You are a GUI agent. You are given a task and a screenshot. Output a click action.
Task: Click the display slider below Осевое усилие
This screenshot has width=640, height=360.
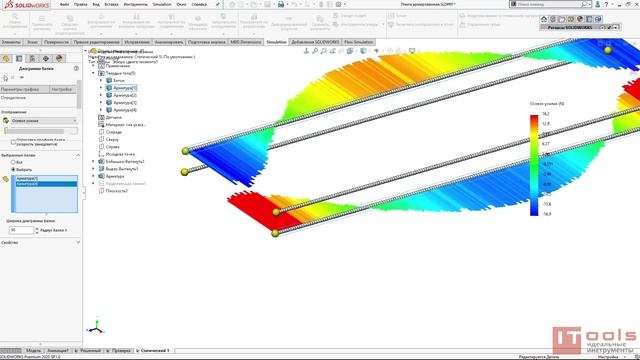40,131
